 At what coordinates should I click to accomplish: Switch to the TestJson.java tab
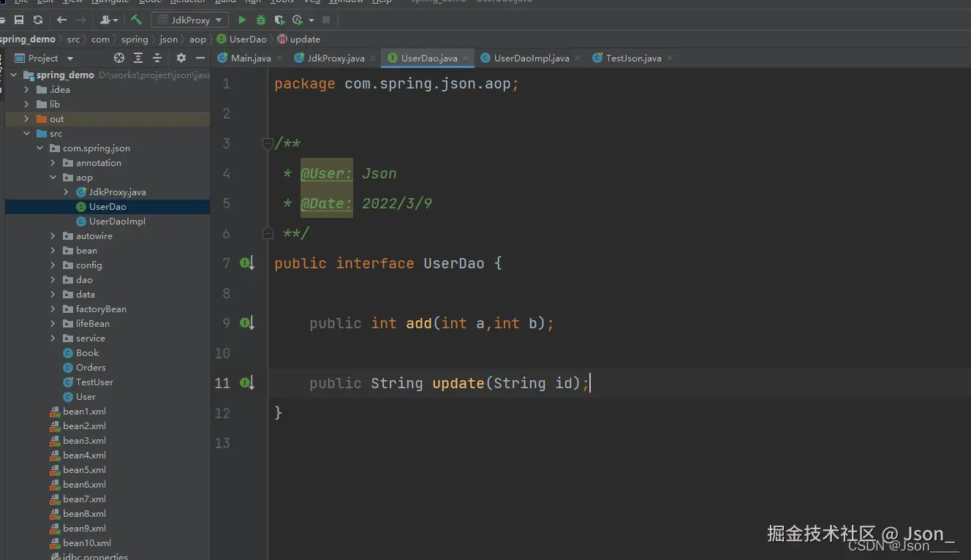pyautogui.click(x=633, y=58)
